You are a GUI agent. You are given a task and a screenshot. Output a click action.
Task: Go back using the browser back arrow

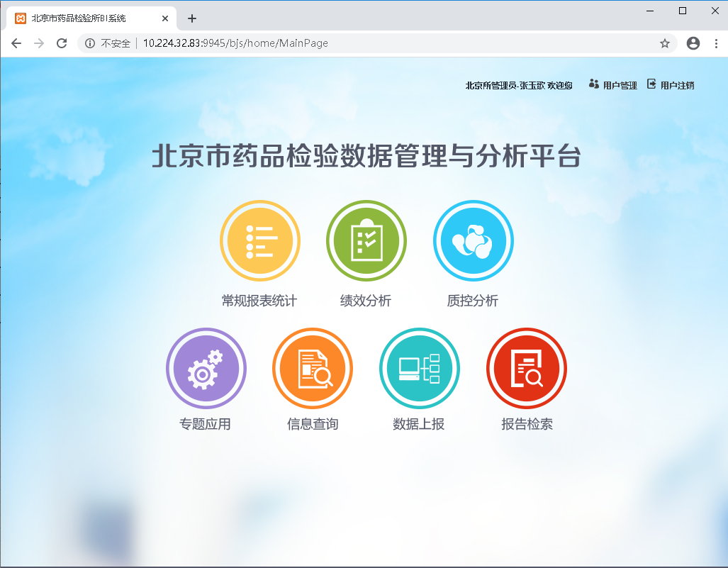pyautogui.click(x=16, y=43)
